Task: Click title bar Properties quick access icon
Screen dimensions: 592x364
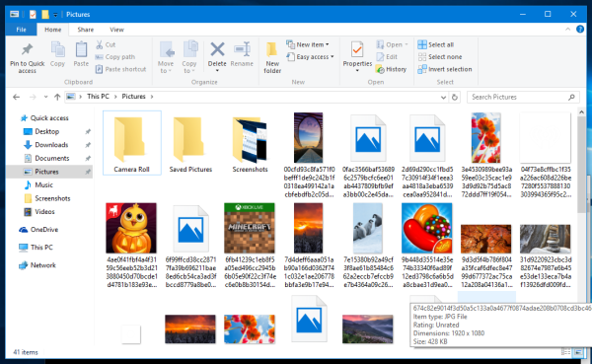Action: coord(33,15)
